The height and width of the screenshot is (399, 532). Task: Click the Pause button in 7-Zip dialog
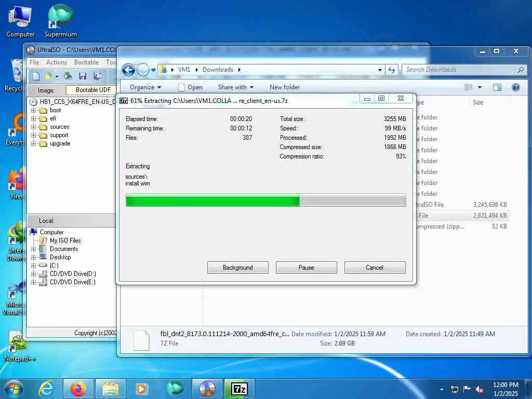click(307, 268)
